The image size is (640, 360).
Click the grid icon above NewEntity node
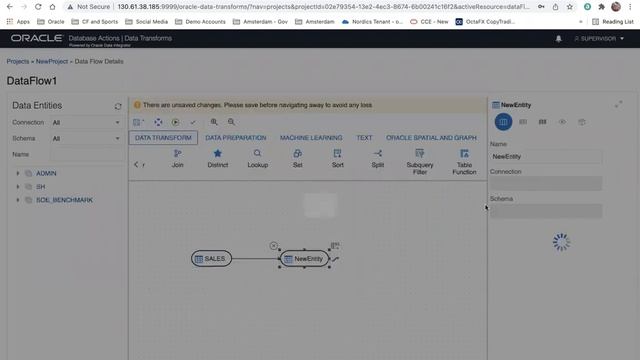[335, 246]
